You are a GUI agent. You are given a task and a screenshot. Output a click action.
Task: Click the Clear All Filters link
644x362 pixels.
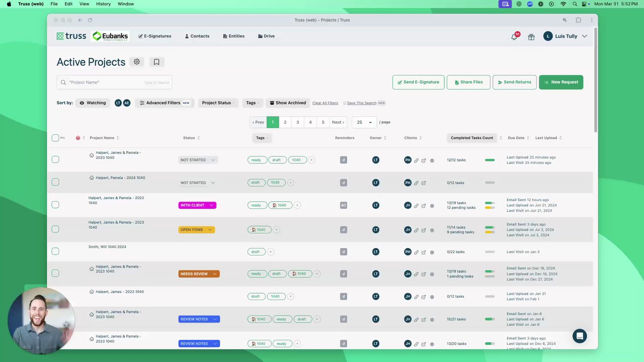[325, 103]
